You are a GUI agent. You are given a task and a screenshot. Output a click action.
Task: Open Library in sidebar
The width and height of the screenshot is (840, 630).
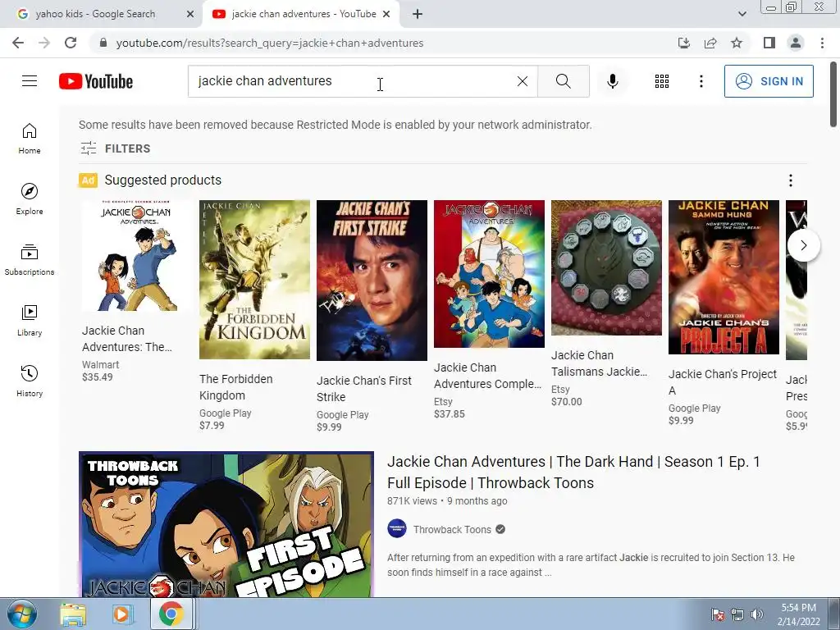(x=30, y=320)
